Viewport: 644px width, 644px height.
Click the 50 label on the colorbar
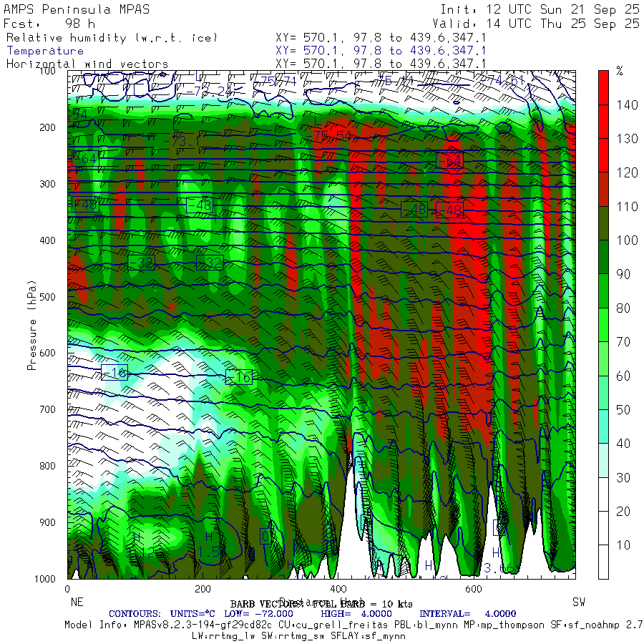coord(623,409)
